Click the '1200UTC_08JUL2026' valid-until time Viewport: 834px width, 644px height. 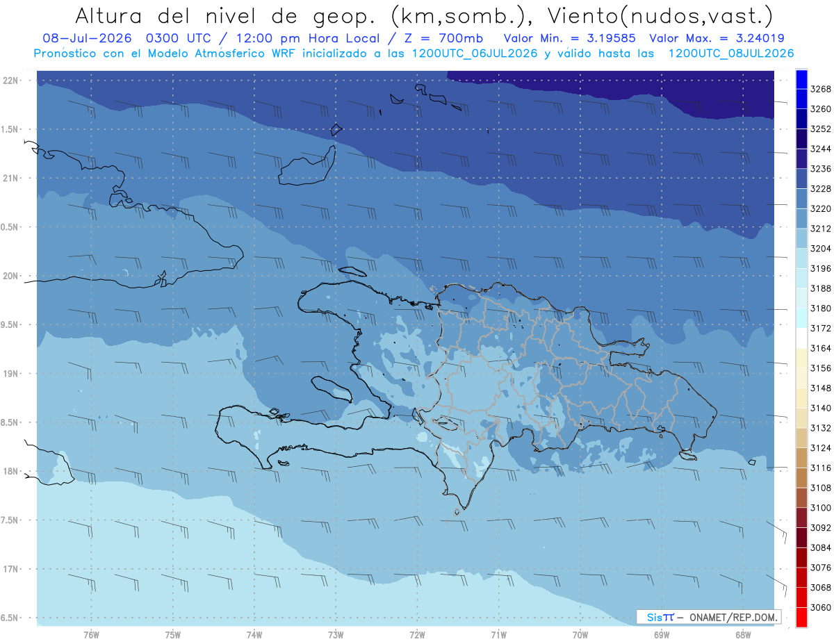click(731, 53)
